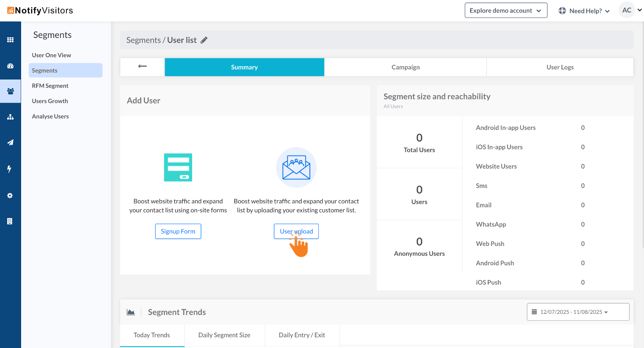The image size is (644, 348).
Task: Select the users group icon in sidebar
Action: pyautogui.click(x=10, y=91)
